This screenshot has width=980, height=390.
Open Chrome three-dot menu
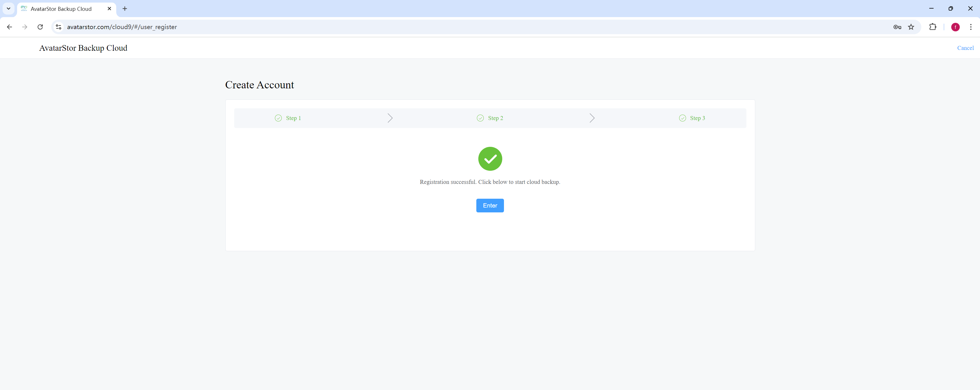[x=971, y=27]
